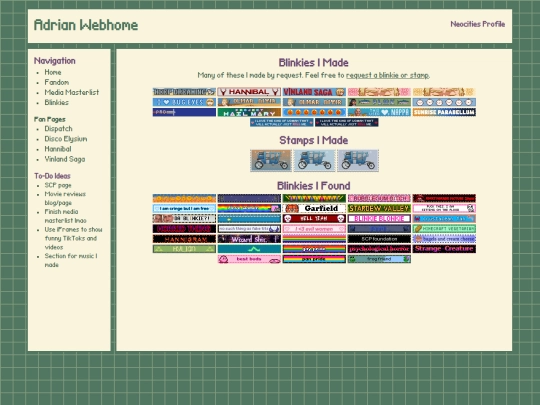This screenshot has width=540, height=405.
Task: Click the row of round faces blinkie
Action: click(444, 102)
